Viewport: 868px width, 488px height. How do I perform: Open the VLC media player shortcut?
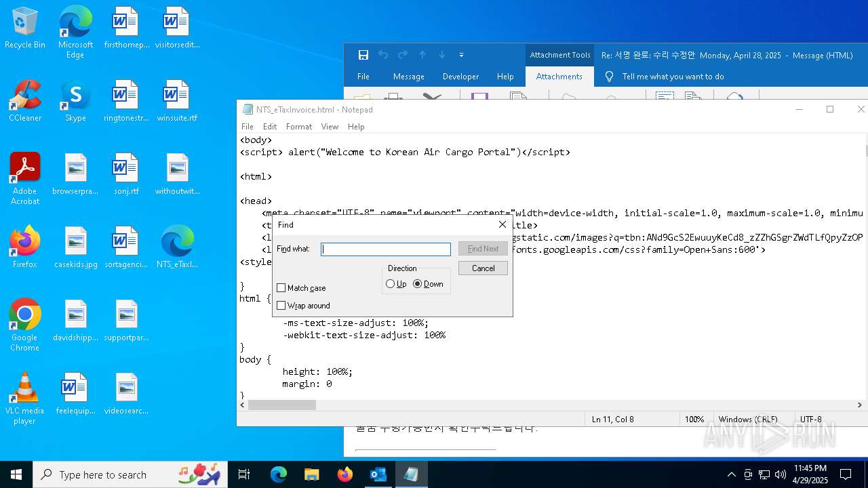(x=25, y=398)
